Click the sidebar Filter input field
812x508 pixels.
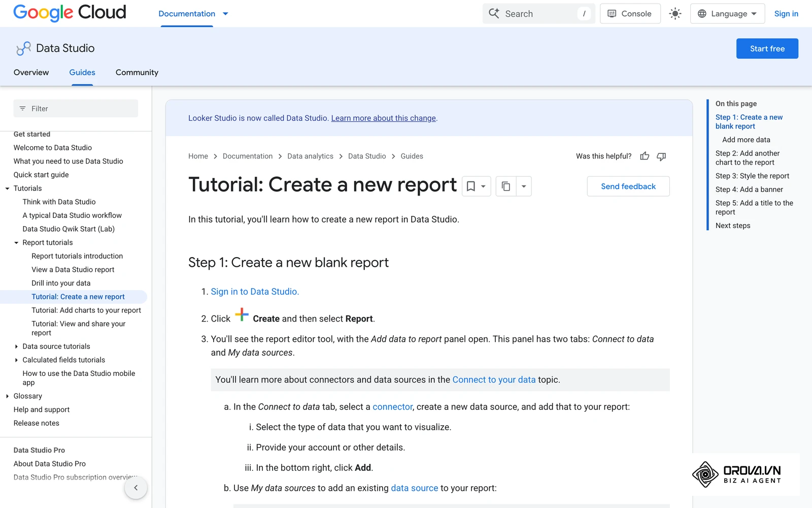tap(76, 109)
